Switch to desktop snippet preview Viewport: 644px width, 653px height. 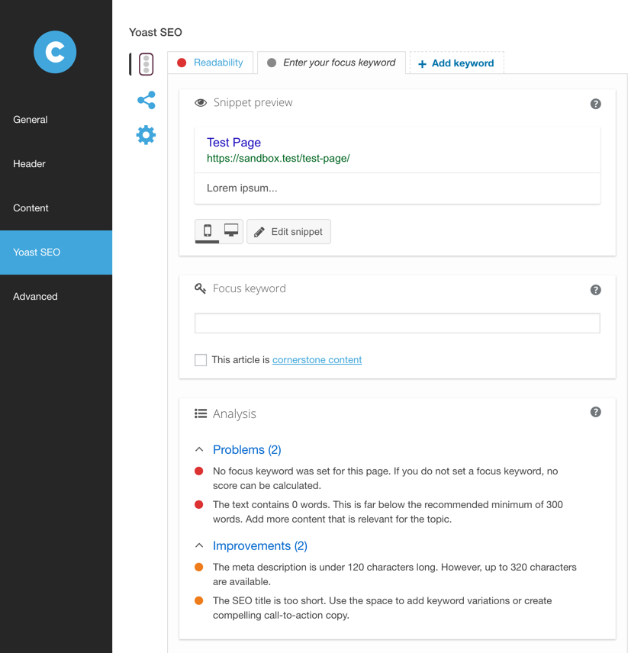pyautogui.click(x=231, y=230)
